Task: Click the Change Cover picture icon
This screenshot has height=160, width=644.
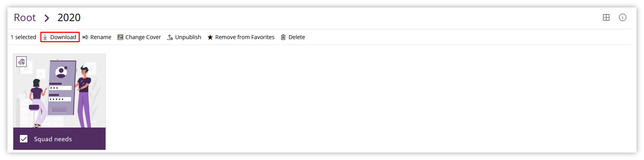Action: [x=120, y=37]
